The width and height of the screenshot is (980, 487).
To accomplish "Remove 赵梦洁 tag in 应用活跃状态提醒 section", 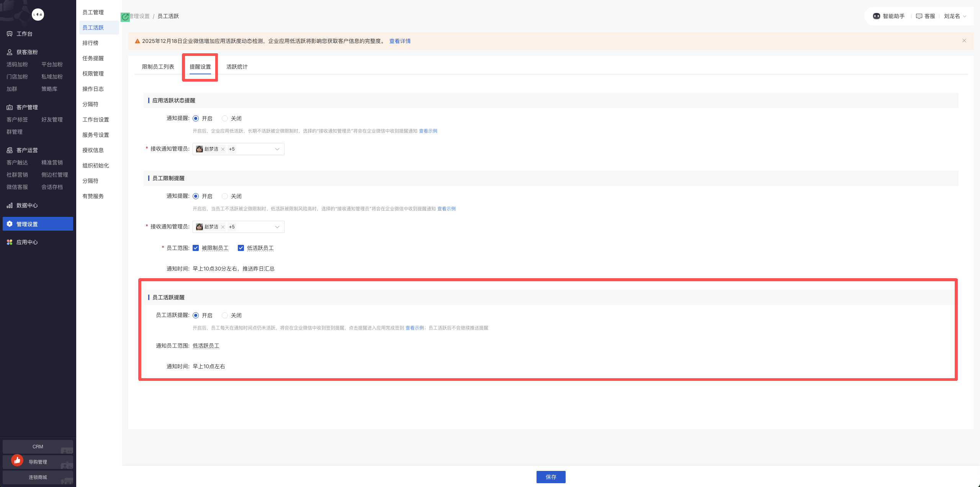I will click(223, 149).
